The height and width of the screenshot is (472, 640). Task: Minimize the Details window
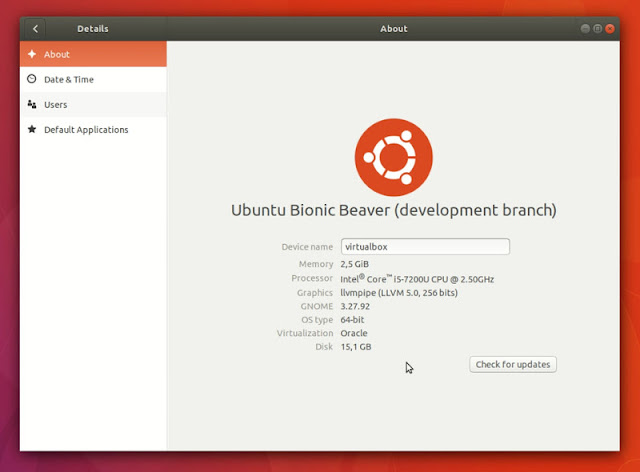tap(585, 29)
